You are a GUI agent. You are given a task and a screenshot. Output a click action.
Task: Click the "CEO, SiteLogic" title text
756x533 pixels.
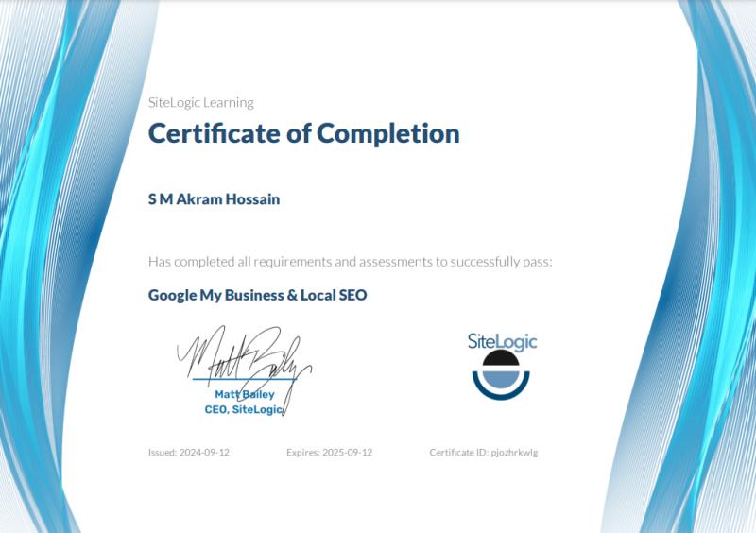click(243, 409)
